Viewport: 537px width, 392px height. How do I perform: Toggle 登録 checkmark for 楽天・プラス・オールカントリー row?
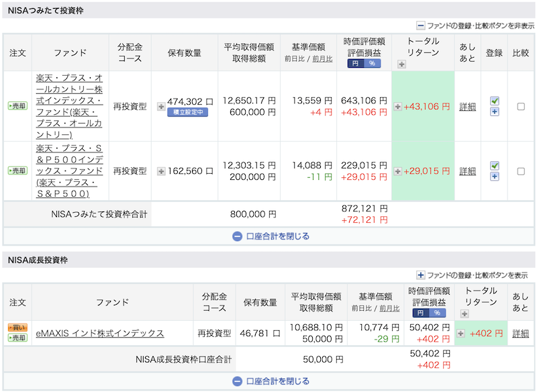(x=495, y=101)
